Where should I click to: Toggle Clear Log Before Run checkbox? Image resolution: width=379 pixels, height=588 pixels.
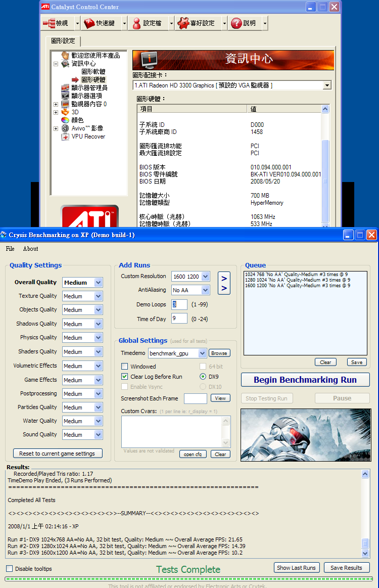point(125,377)
